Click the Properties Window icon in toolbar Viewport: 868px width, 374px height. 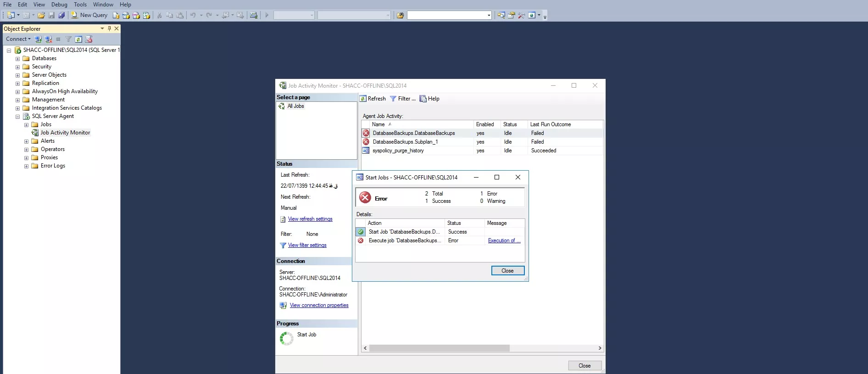(511, 15)
